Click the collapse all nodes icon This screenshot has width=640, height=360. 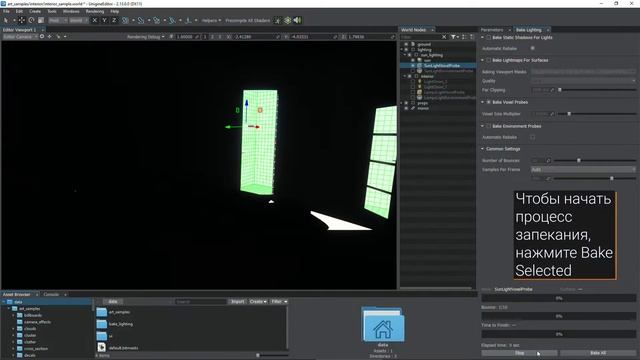[x=472, y=37]
